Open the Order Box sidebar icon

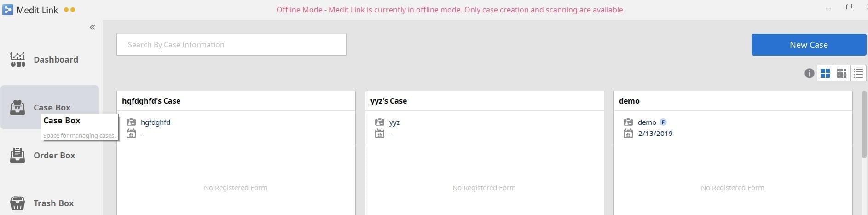coord(17,155)
